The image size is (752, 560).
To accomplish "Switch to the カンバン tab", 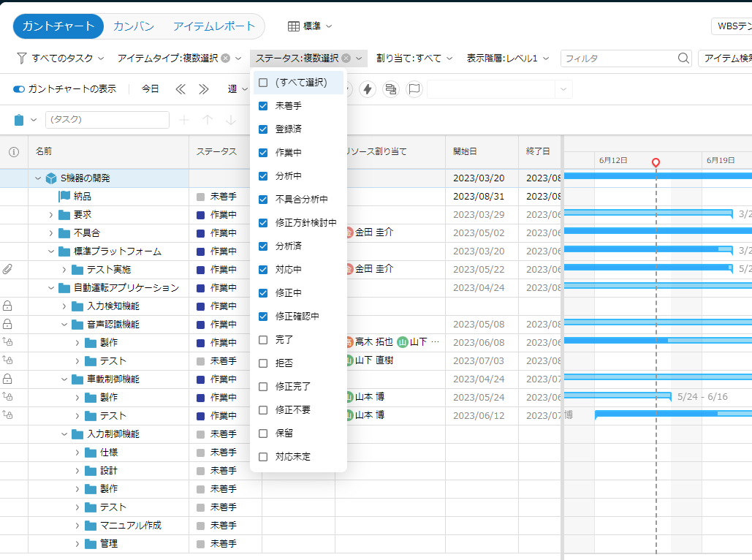I will pos(134,26).
